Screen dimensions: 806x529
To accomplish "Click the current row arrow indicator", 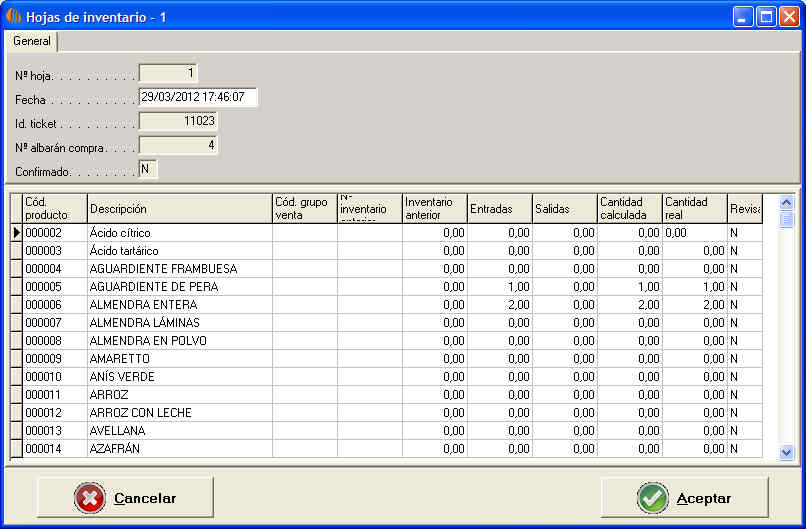I will click(x=16, y=233).
